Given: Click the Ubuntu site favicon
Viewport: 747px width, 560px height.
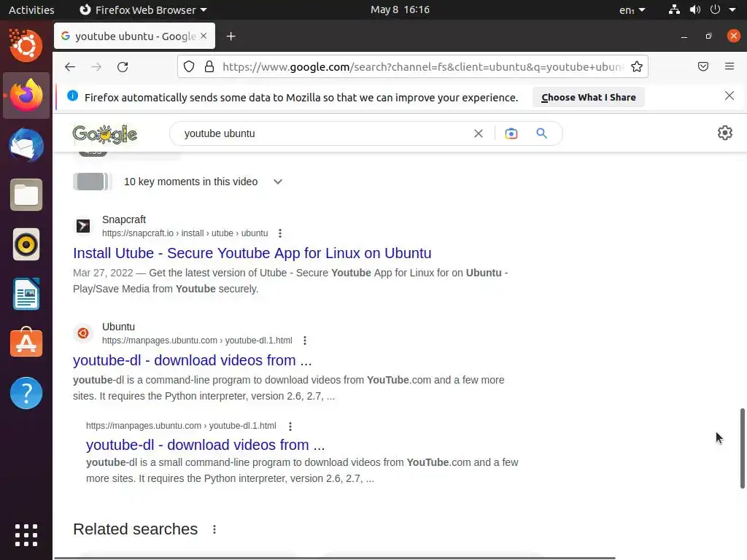Looking at the screenshot, I should coord(83,332).
